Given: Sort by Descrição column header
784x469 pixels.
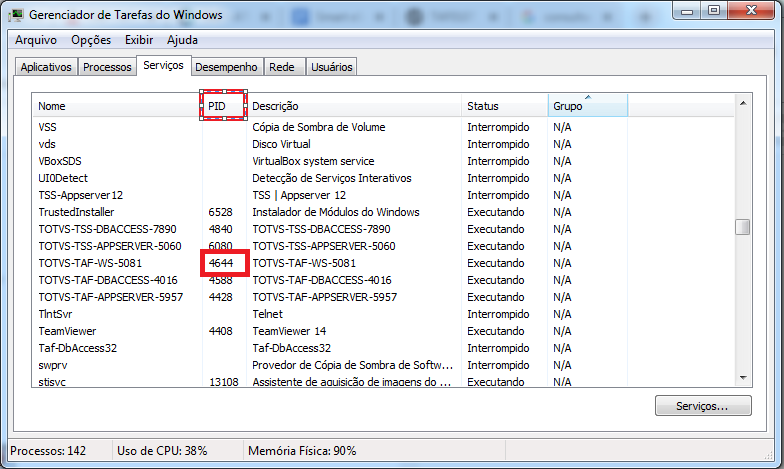Looking at the screenshot, I should pyautogui.click(x=354, y=106).
